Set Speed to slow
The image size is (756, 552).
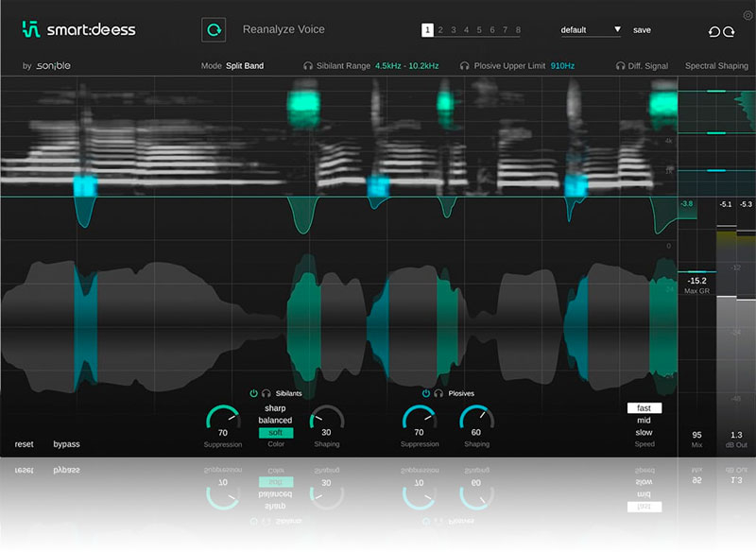pos(644,432)
